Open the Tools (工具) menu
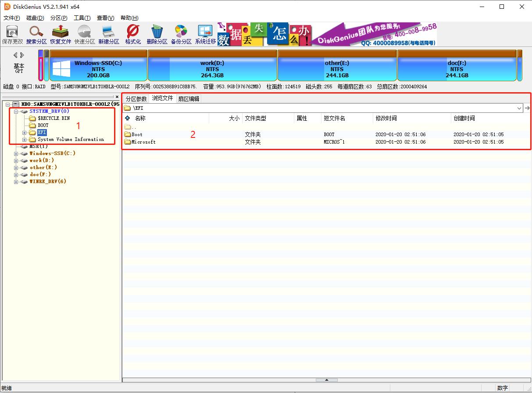 [x=82, y=18]
